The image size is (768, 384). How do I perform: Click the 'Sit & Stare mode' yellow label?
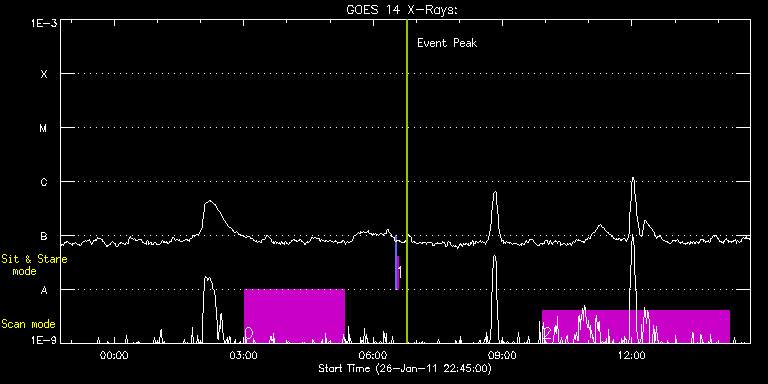click(34, 264)
